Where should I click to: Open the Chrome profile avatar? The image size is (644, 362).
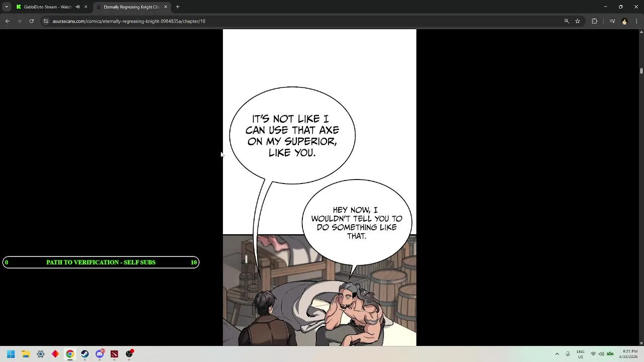pos(624,21)
